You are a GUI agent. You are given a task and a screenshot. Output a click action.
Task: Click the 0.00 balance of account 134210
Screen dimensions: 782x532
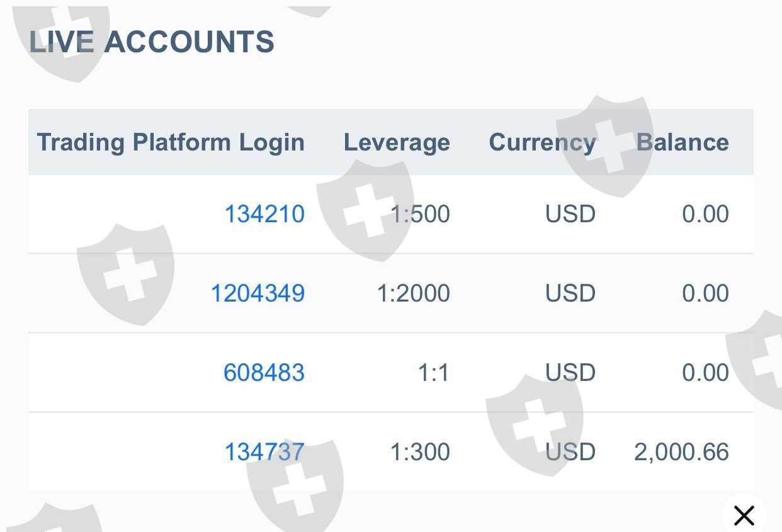pos(705,214)
